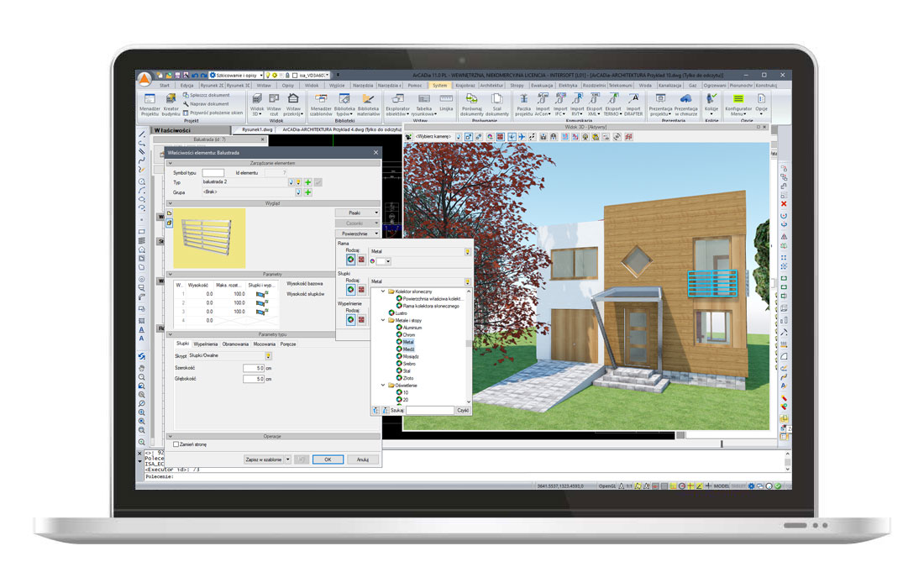Select color material icon under Wypełnienie Rodzaj
924x588 pixels.
350,319
